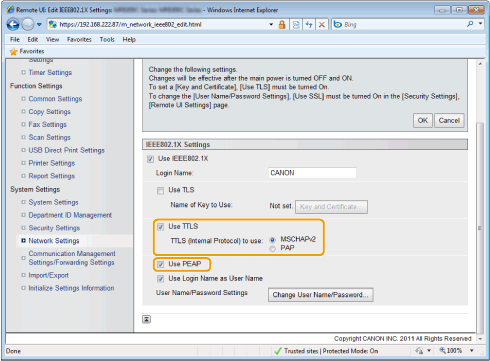Click the Bing search provider icon

tap(338, 24)
